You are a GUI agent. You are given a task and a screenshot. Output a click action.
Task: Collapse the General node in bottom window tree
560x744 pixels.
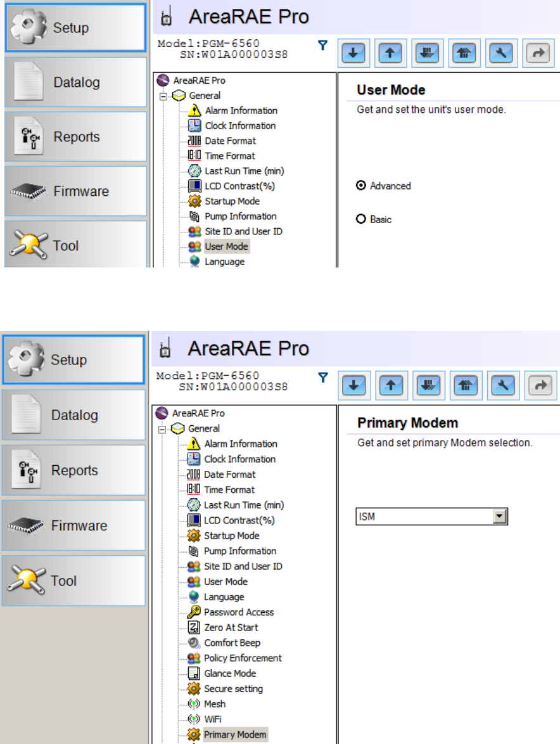tap(162, 430)
